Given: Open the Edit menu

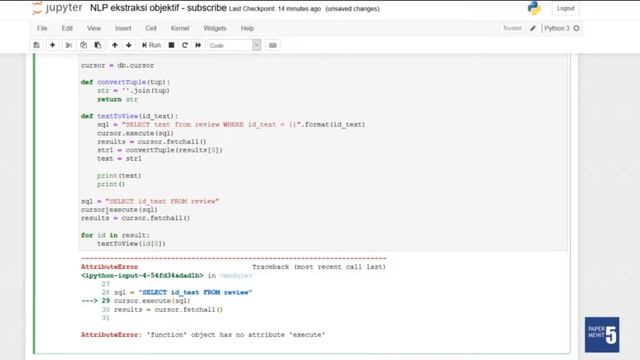Looking at the screenshot, I should pos(67,29).
